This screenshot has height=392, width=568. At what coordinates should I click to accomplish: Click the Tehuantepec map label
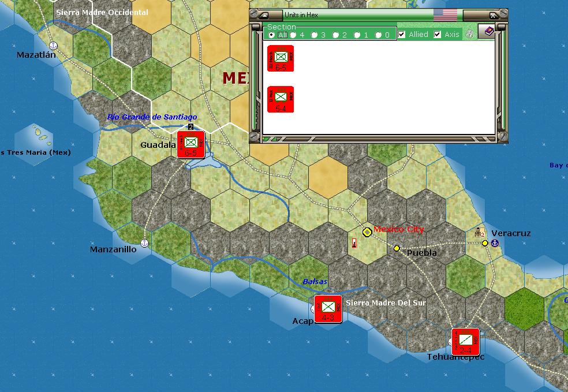click(x=455, y=357)
